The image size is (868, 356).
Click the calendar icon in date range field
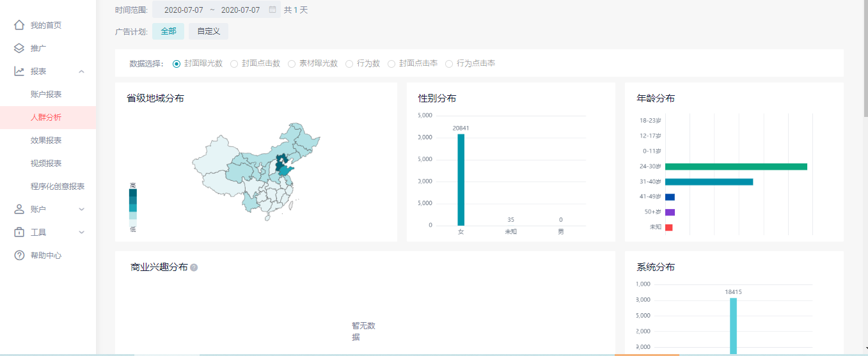[x=272, y=10]
